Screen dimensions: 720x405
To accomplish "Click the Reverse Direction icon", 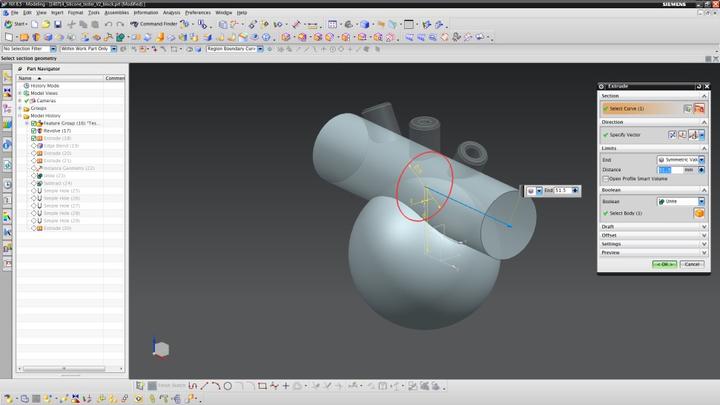I will tap(672, 135).
